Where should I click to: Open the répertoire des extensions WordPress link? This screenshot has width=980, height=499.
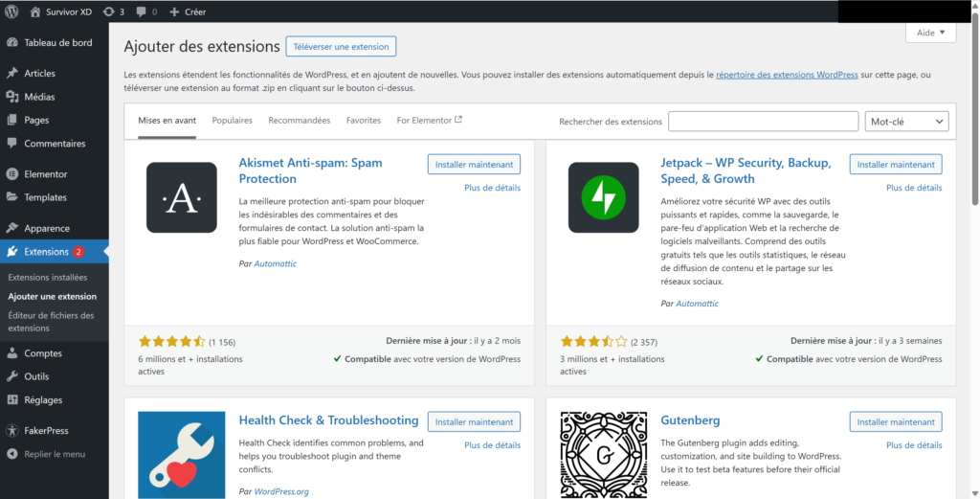tap(787, 74)
